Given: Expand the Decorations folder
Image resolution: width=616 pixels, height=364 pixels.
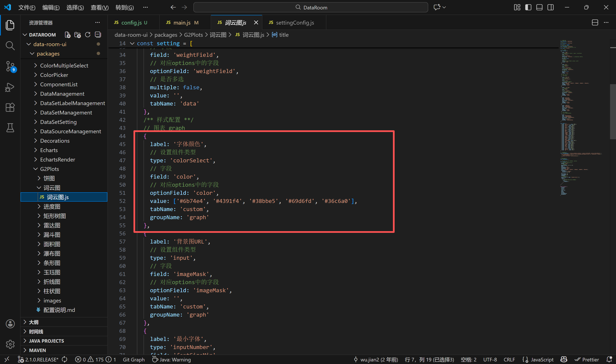Looking at the screenshot, I should coord(55,141).
